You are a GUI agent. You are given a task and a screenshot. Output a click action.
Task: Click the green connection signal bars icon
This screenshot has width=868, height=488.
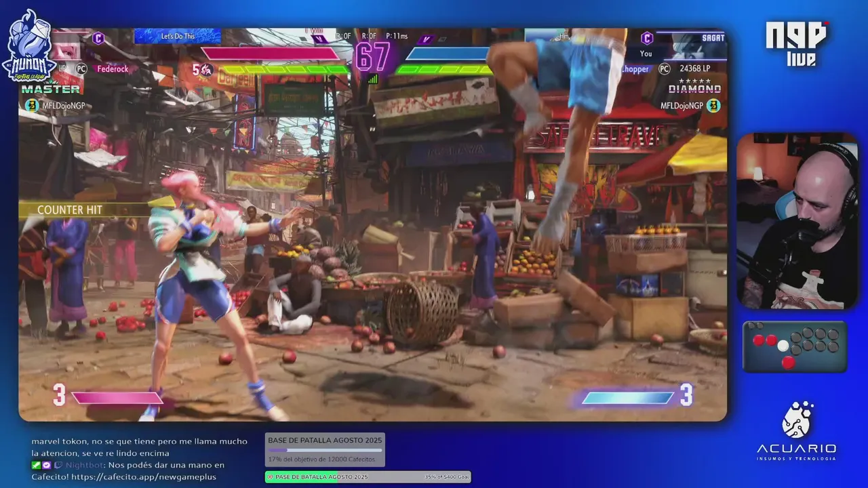pyautogui.click(x=372, y=79)
